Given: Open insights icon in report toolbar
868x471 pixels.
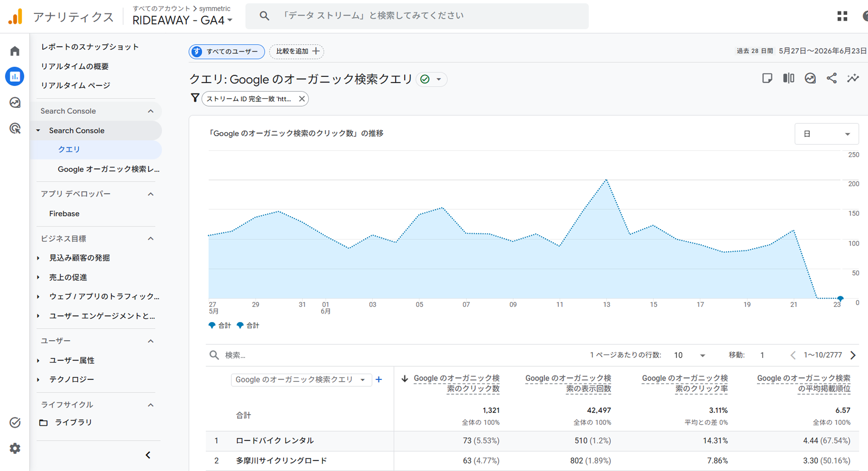Looking at the screenshot, I should click(x=810, y=78).
